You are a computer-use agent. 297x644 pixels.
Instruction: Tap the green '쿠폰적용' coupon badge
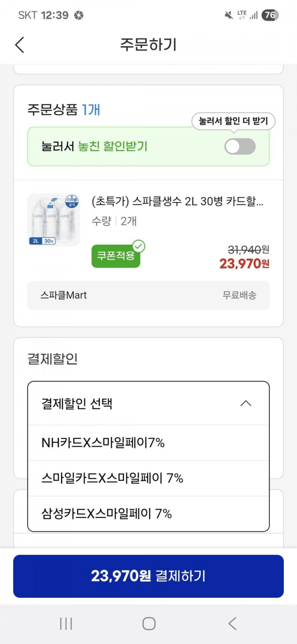tap(116, 256)
